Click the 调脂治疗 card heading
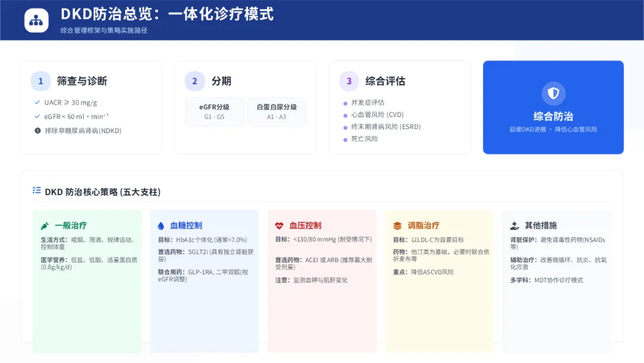Screen dimensions: 644x363 pyautogui.click(x=423, y=226)
